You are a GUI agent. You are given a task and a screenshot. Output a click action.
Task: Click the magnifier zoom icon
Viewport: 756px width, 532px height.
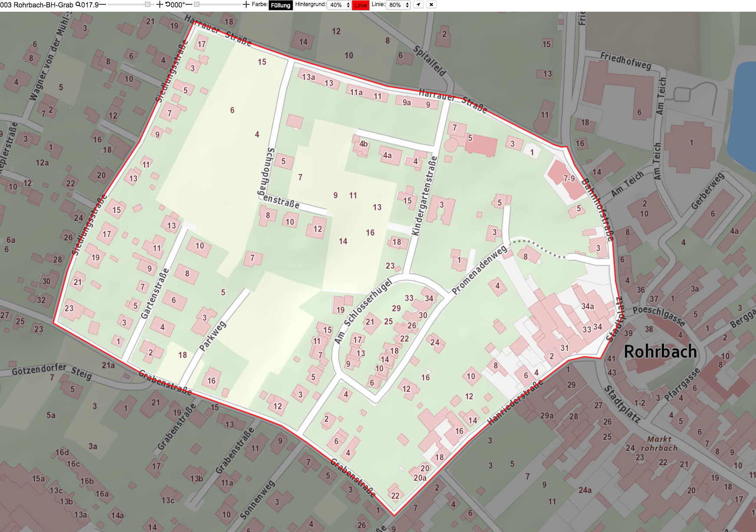click(78, 4)
